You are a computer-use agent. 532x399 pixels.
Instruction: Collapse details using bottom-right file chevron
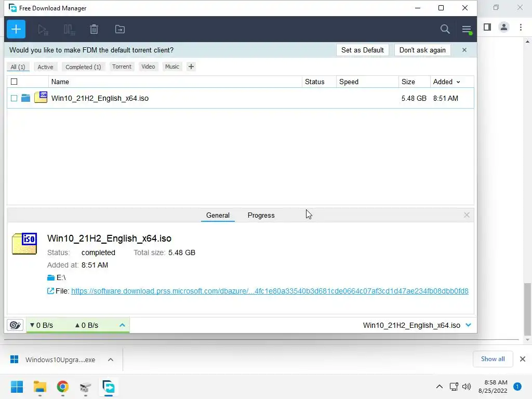[468, 325]
